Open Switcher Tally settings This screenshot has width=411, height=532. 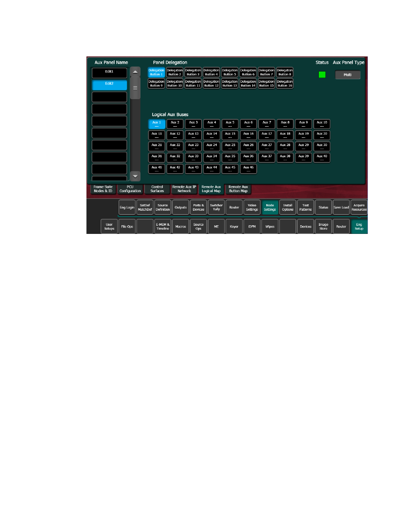point(216,207)
